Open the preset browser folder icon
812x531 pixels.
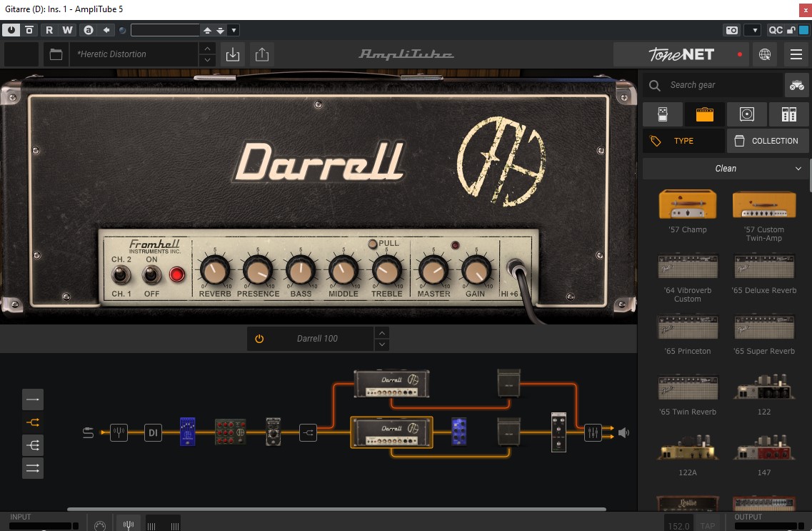click(x=55, y=54)
